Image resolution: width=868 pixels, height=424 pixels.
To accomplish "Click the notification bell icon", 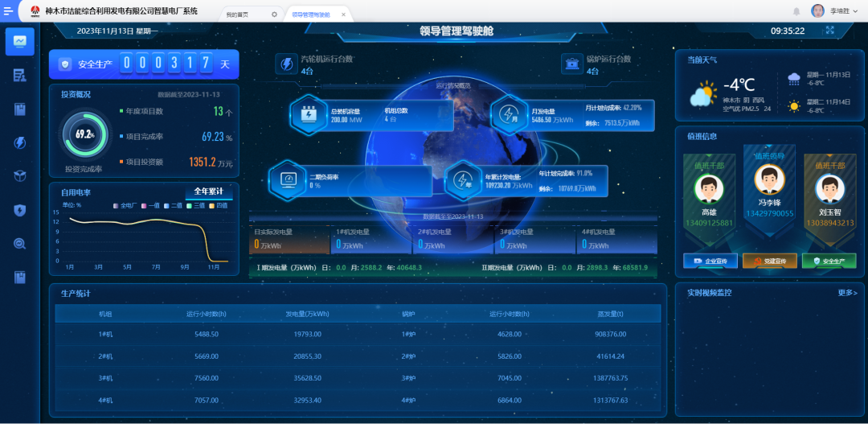I will pos(796,11).
